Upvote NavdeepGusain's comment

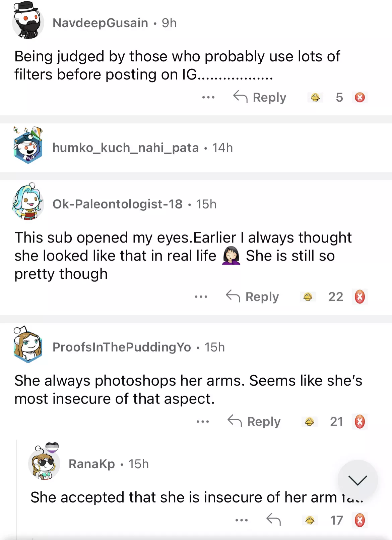click(x=315, y=98)
